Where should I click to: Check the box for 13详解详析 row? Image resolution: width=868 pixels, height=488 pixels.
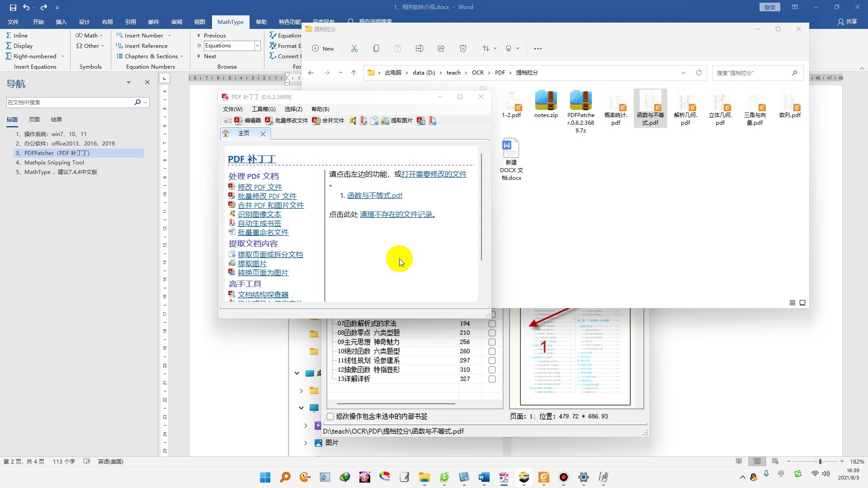(x=492, y=379)
